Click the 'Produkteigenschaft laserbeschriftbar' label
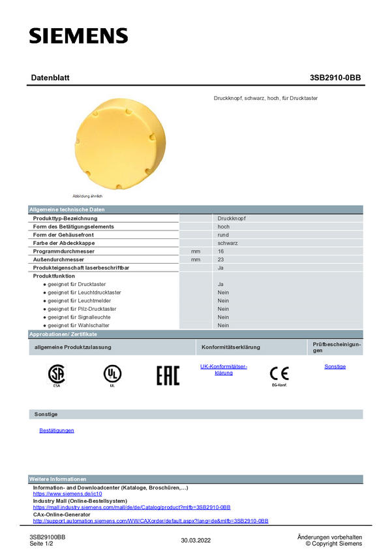Screen dimensions: 392x555 pos(81,268)
